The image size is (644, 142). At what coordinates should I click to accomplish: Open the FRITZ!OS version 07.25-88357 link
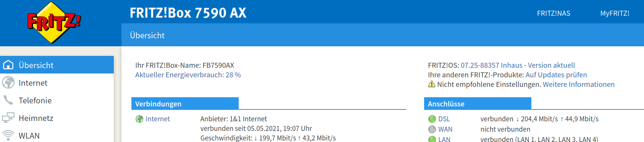[518, 65]
